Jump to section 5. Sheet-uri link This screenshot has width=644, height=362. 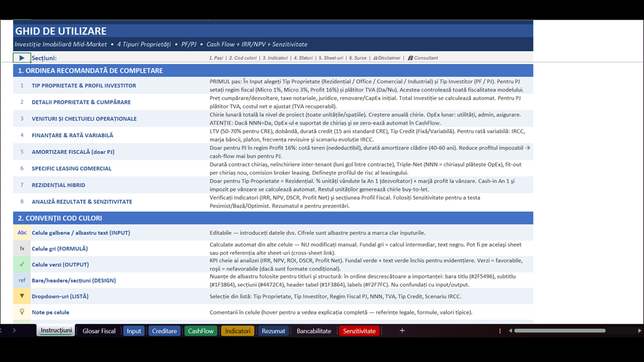pyautogui.click(x=331, y=58)
